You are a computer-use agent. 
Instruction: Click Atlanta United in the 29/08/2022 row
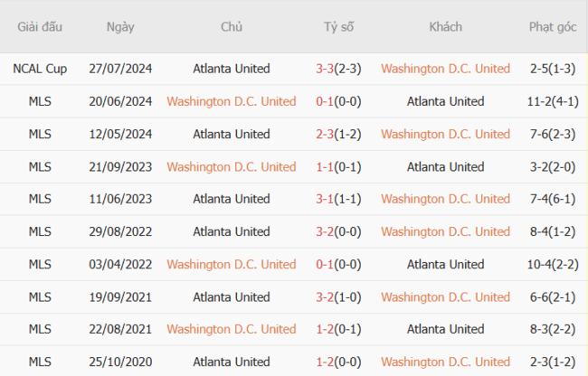click(231, 231)
